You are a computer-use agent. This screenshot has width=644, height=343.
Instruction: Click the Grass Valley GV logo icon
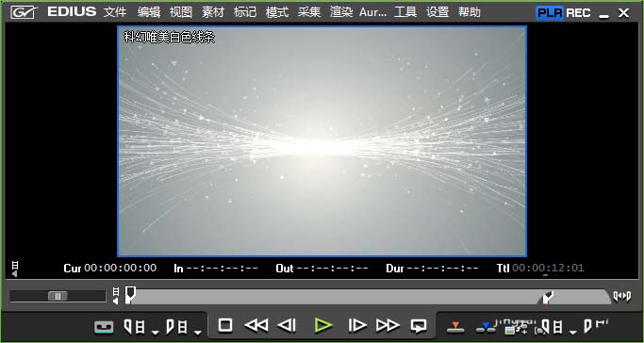[24, 12]
